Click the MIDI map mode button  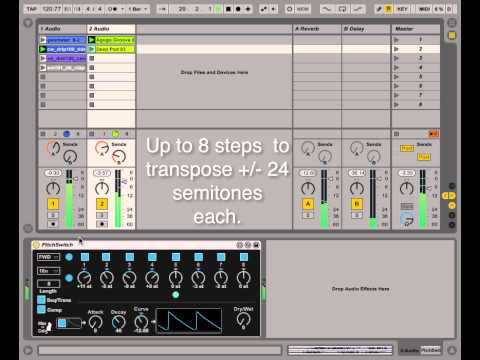click(x=424, y=9)
